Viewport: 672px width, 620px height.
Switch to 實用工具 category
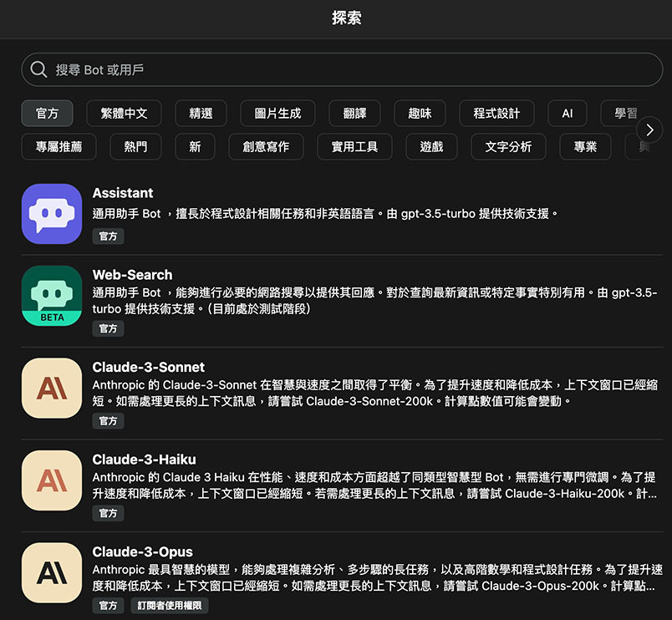point(354,146)
